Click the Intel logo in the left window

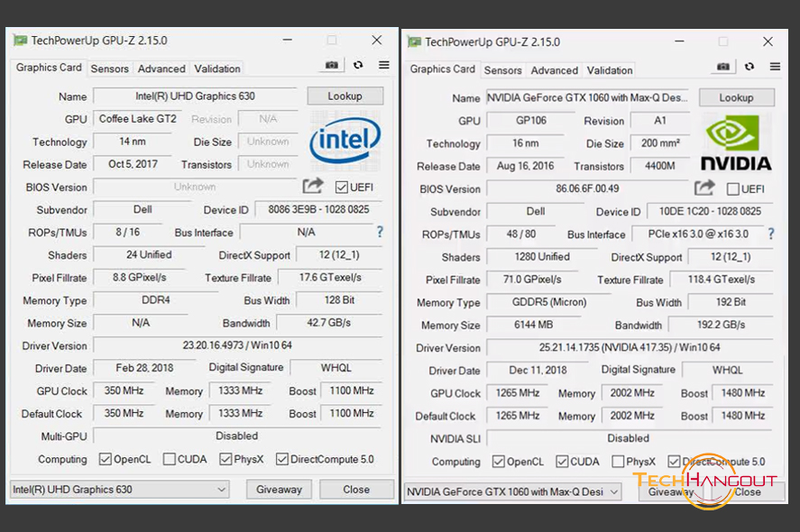pyautogui.click(x=345, y=139)
